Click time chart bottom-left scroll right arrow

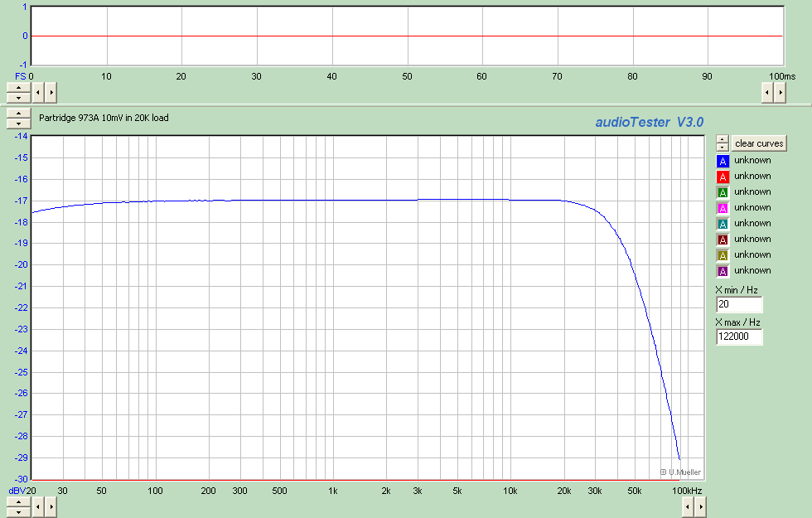tap(51, 93)
